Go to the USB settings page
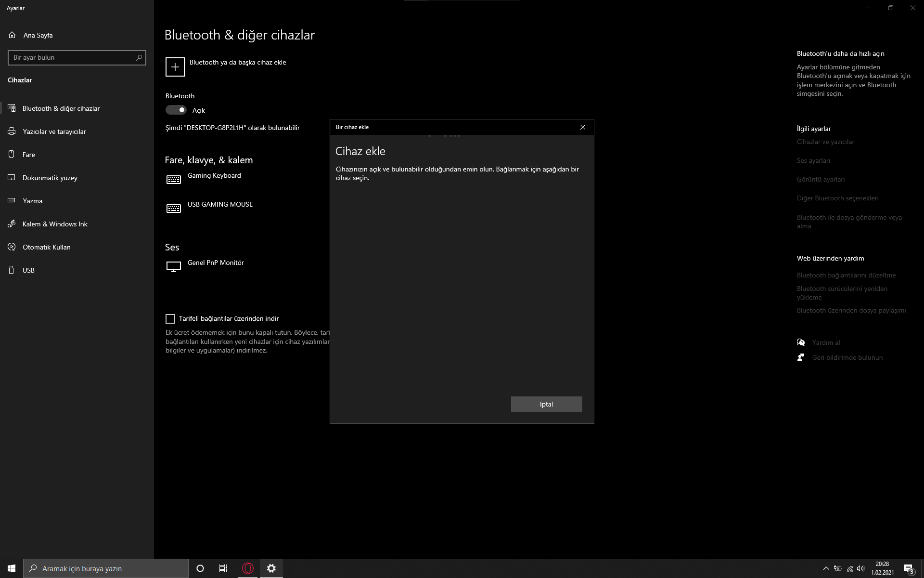 (28, 270)
